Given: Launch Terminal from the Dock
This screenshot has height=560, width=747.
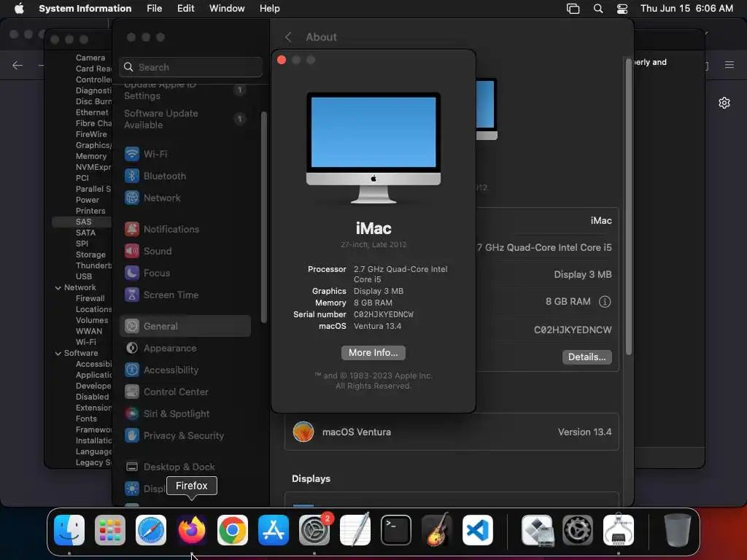Looking at the screenshot, I should click(396, 530).
